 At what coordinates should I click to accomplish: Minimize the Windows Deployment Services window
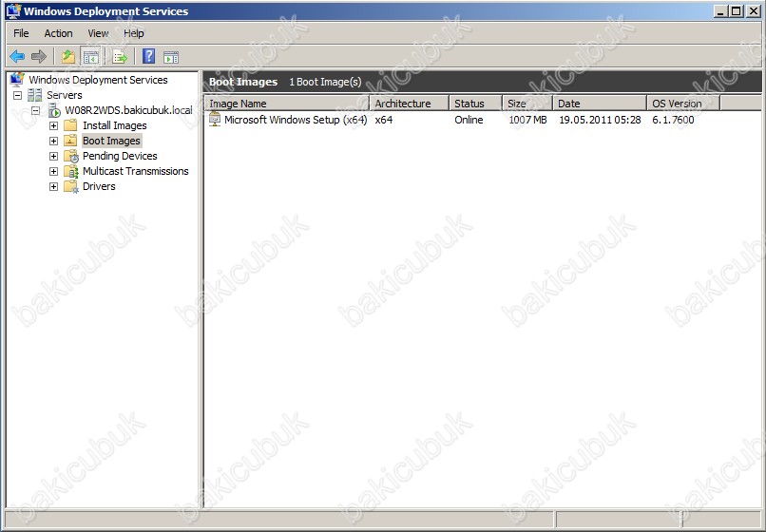720,11
